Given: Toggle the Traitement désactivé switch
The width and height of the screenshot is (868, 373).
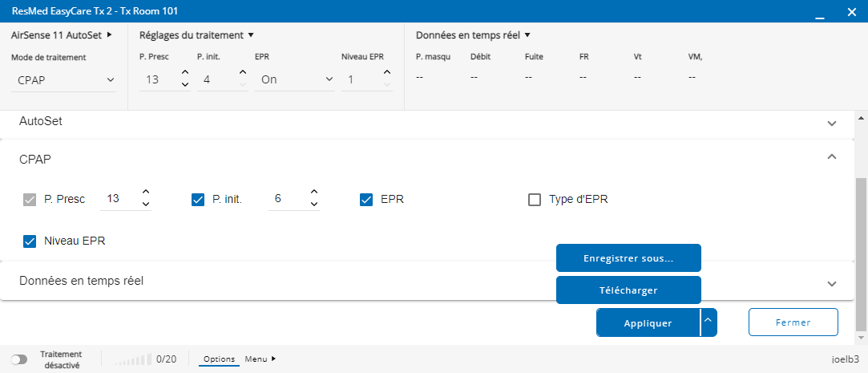Looking at the screenshot, I should (18, 359).
